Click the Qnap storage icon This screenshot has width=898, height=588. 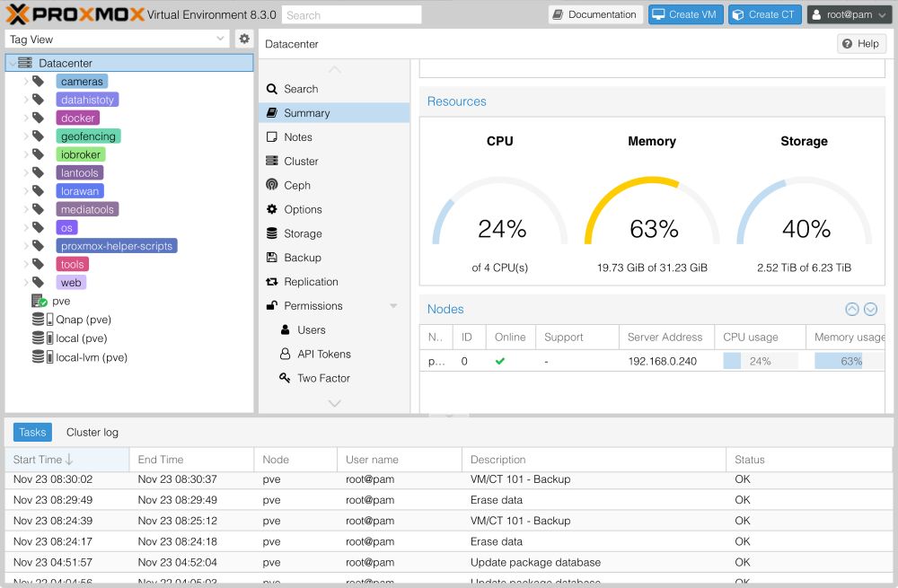(42, 320)
